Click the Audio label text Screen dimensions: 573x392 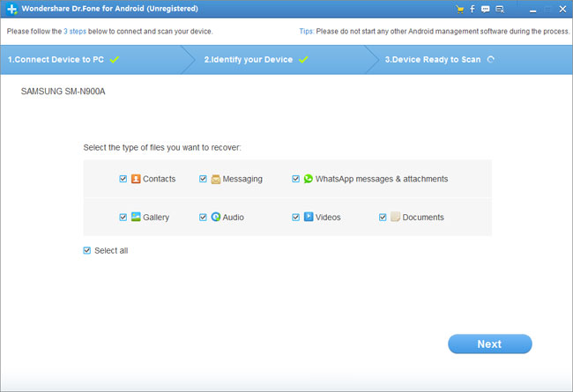click(x=233, y=217)
